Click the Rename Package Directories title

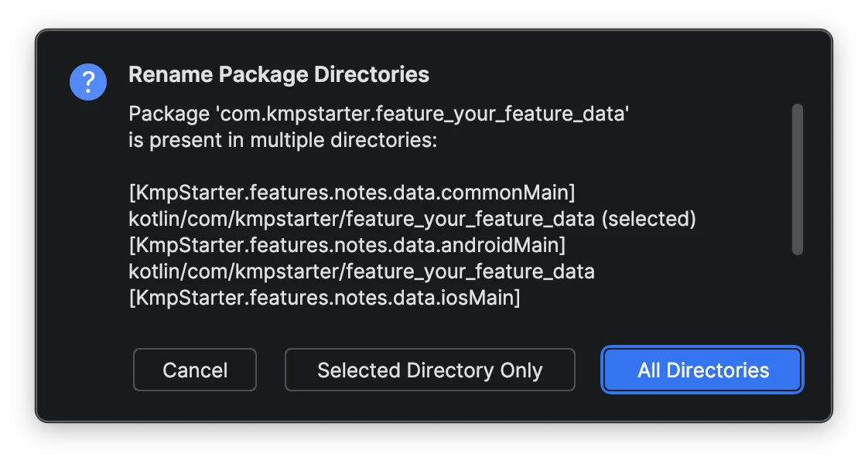tap(280, 74)
